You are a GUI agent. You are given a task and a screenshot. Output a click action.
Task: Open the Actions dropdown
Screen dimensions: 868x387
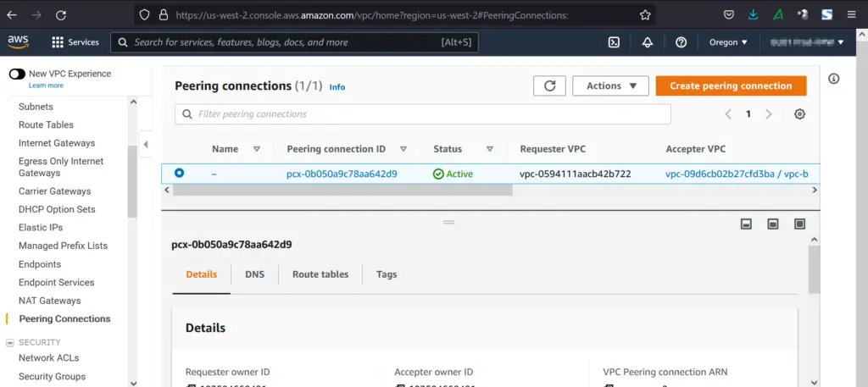click(x=610, y=86)
